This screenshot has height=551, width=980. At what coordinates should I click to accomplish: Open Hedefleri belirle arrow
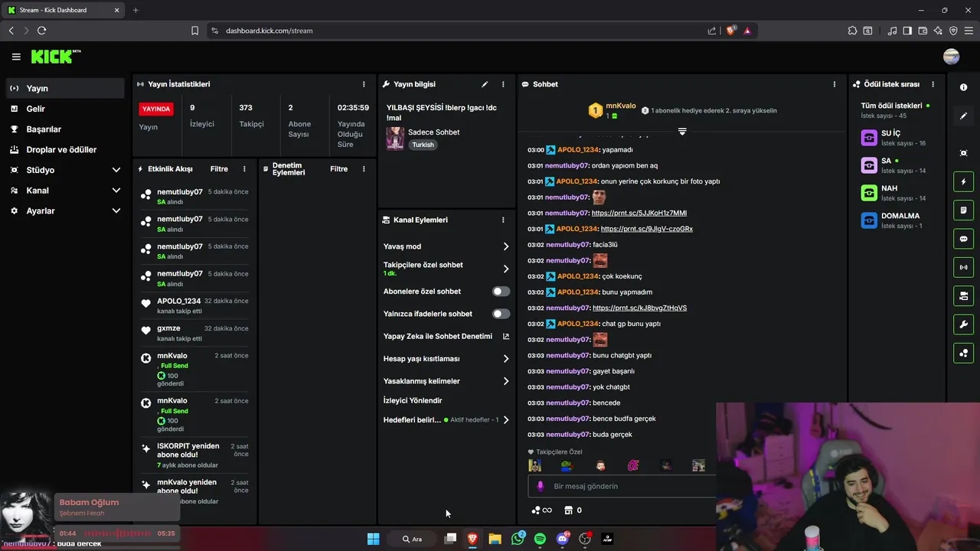click(x=506, y=419)
